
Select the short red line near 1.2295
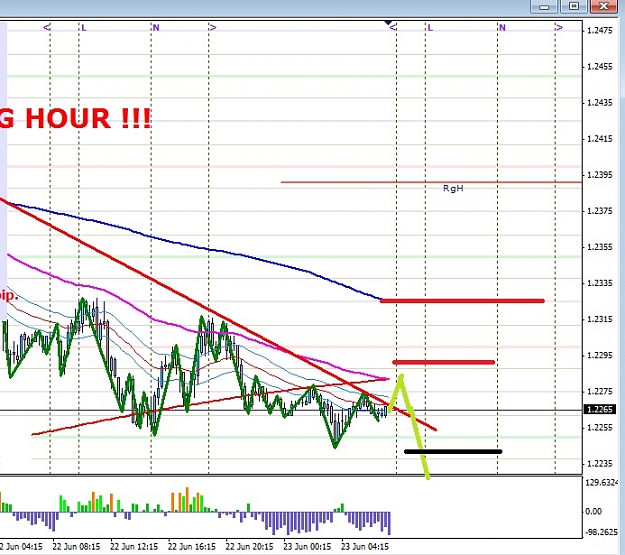point(444,362)
